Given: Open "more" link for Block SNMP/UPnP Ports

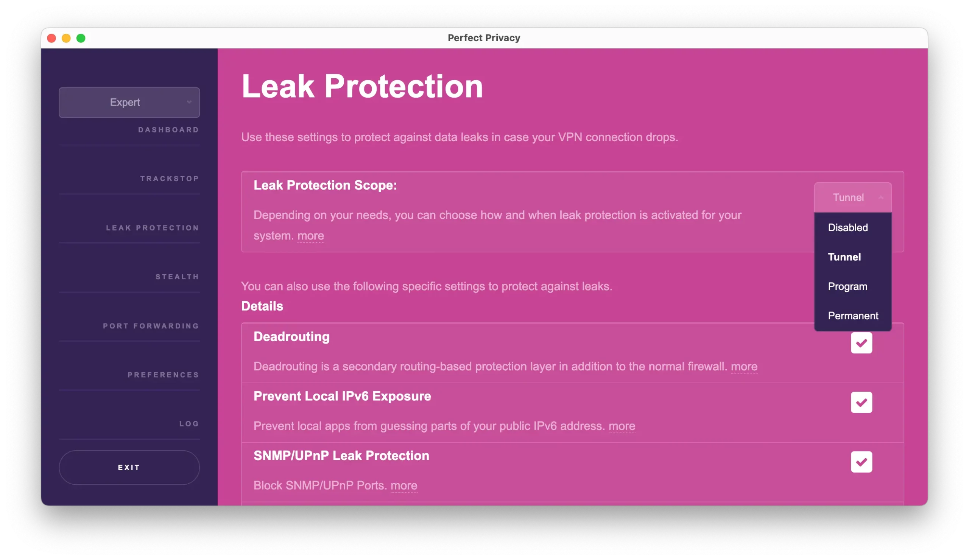Looking at the screenshot, I should pos(403,485).
